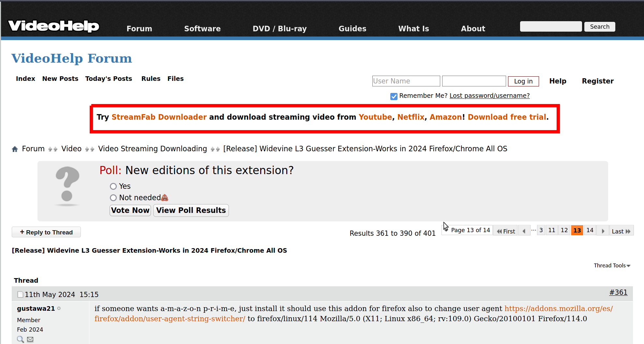This screenshot has height=344, width=644.
Task: Click the Vote Now button
Action: pos(130,210)
